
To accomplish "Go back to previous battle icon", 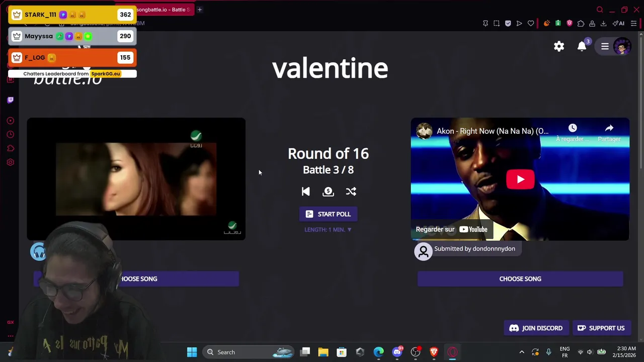I will click(305, 192).
